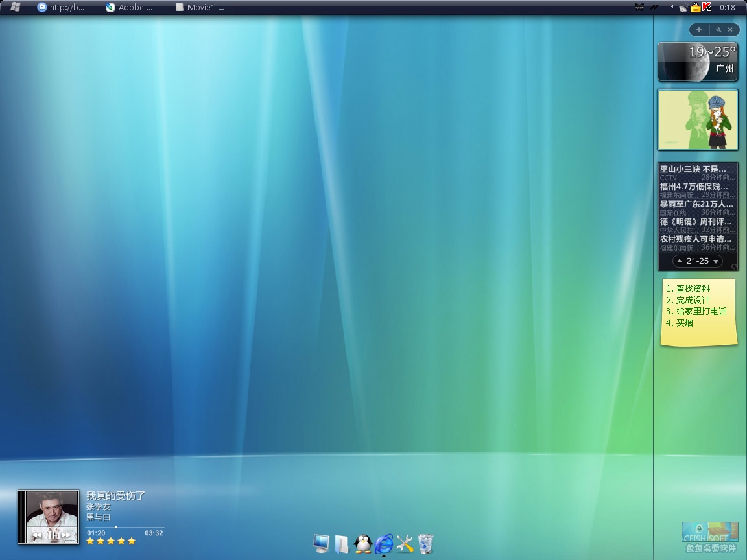Pause the playing song on album cover
747x560 pixels.
[49, 534]
